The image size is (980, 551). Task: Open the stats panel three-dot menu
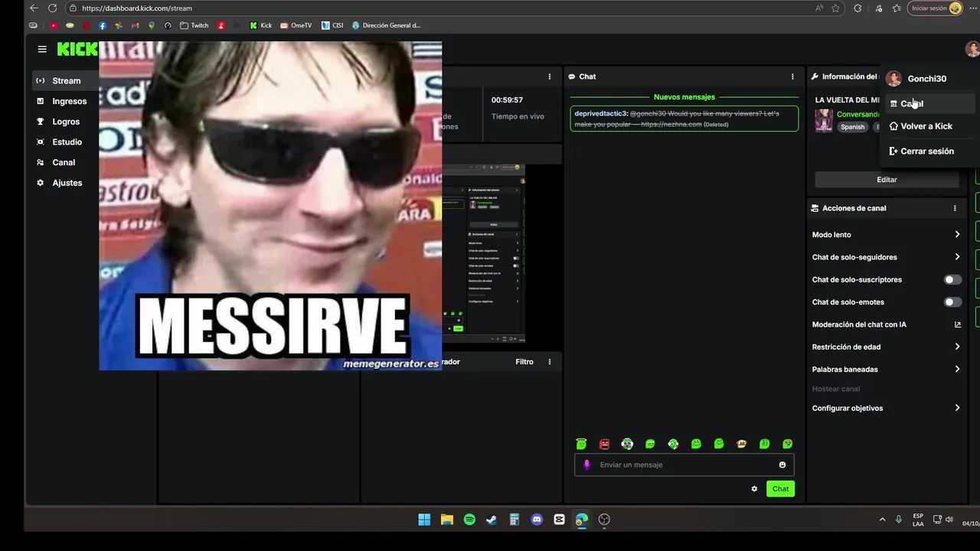(x=549, y=77)
